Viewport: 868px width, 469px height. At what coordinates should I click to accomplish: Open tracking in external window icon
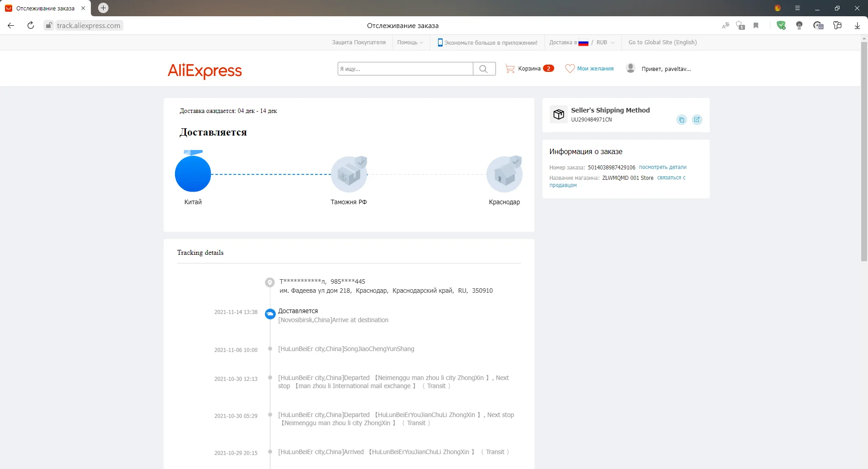tap(697, 120)
